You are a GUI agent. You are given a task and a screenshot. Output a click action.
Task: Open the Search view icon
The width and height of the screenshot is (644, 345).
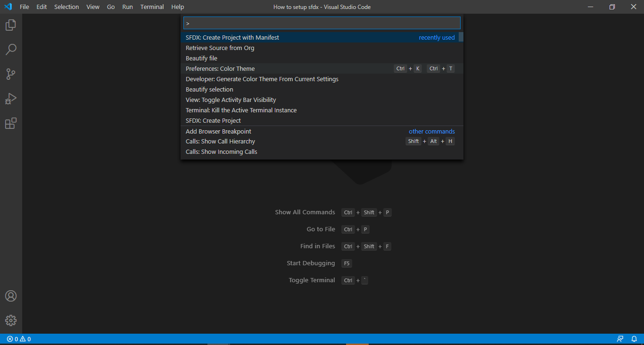point(11,50)
